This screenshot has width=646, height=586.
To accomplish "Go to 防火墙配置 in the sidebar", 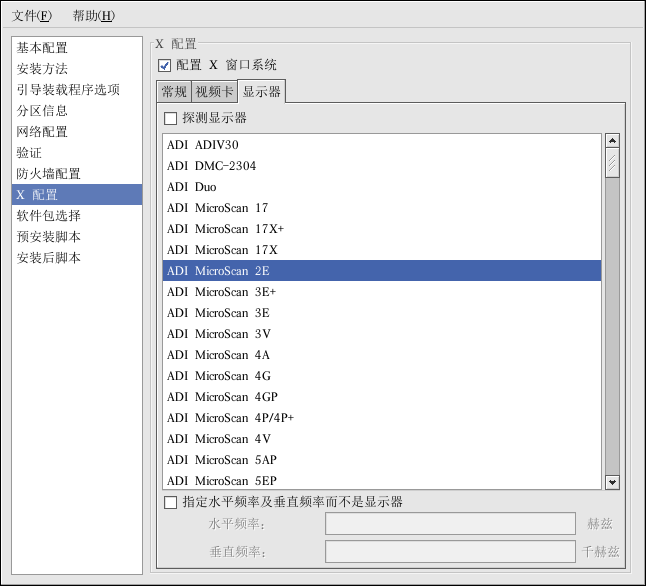I will point(48,174).
